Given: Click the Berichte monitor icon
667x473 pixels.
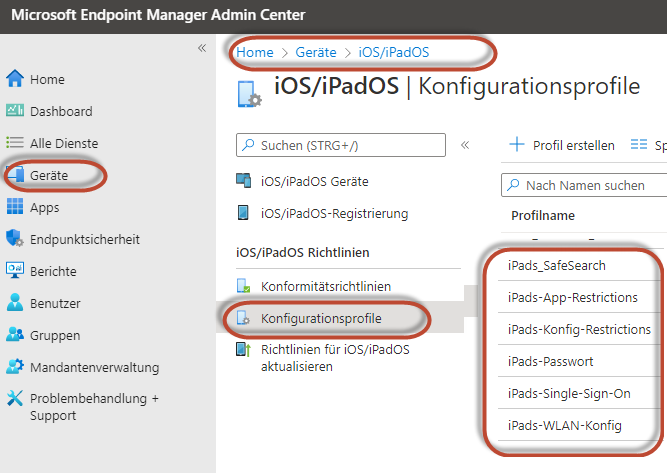Looking at the screenshot, I should click(15, 271).
